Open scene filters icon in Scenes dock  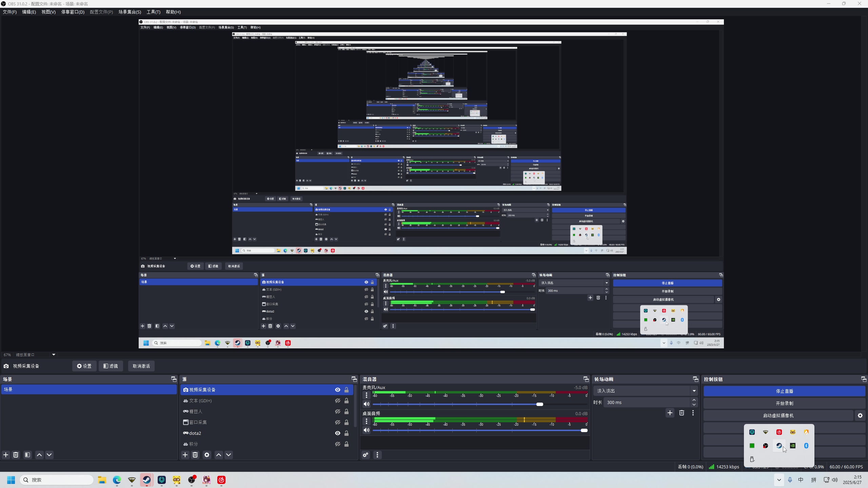point(27,455)
